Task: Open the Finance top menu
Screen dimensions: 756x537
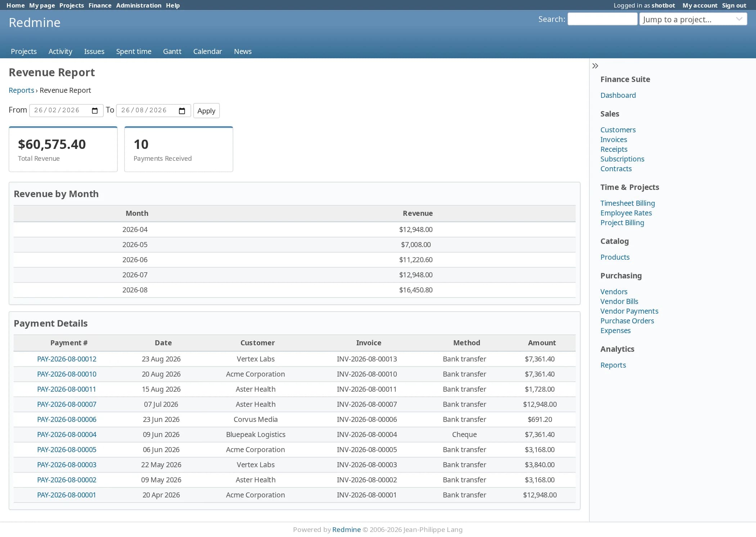Action: click(x=100, y=5)
